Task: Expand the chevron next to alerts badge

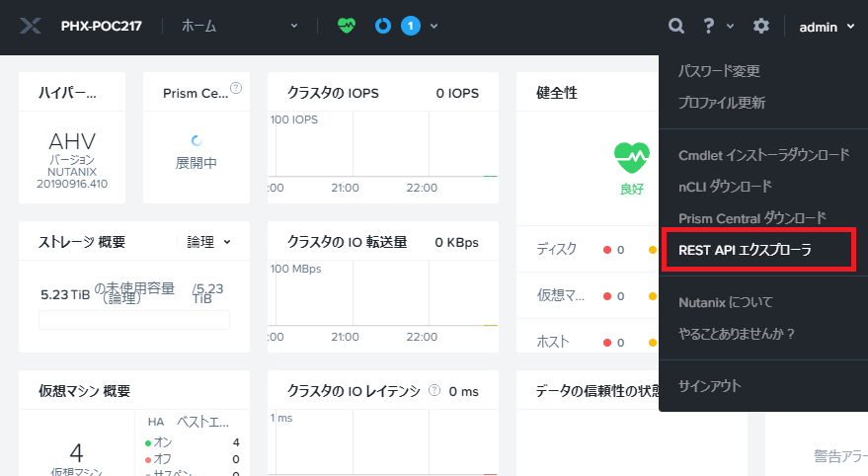Action: click(x=434, y=26)
